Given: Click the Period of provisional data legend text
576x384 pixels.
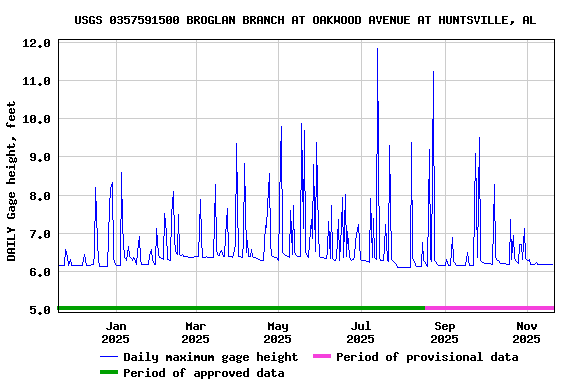Looking at the screenshot, I should click(427, 357).
